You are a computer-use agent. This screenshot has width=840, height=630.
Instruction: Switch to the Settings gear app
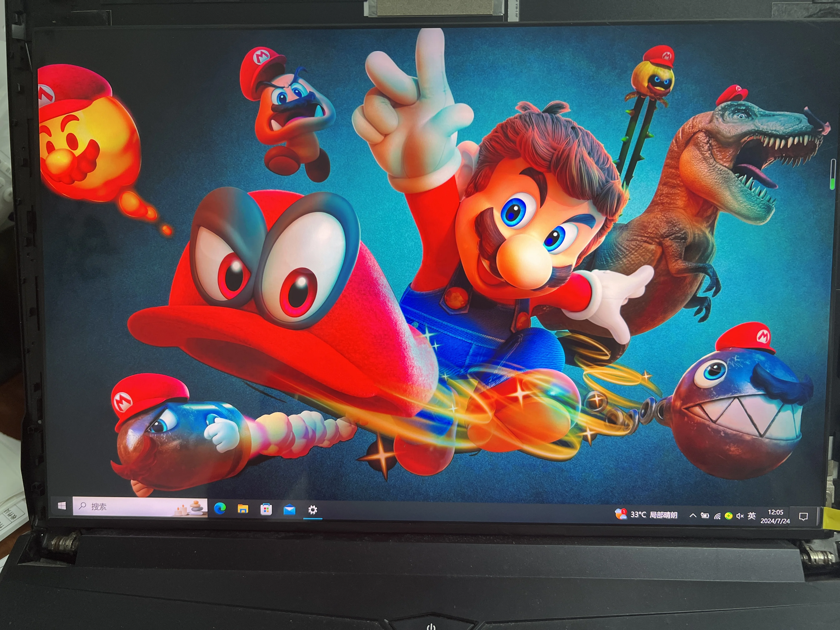tap(312, 510)
